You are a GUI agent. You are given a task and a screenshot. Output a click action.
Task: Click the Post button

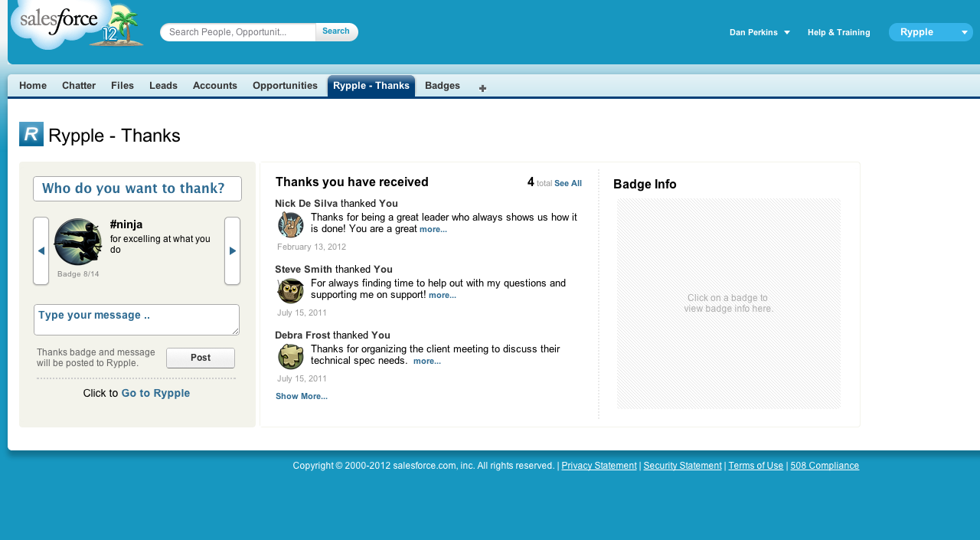coord(201,358)
